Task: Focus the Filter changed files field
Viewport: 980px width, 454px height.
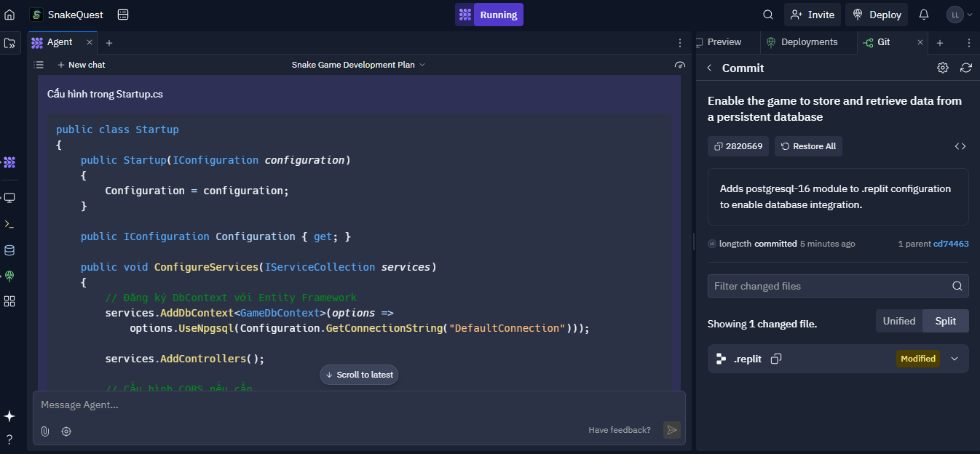Action: (838, 286)
